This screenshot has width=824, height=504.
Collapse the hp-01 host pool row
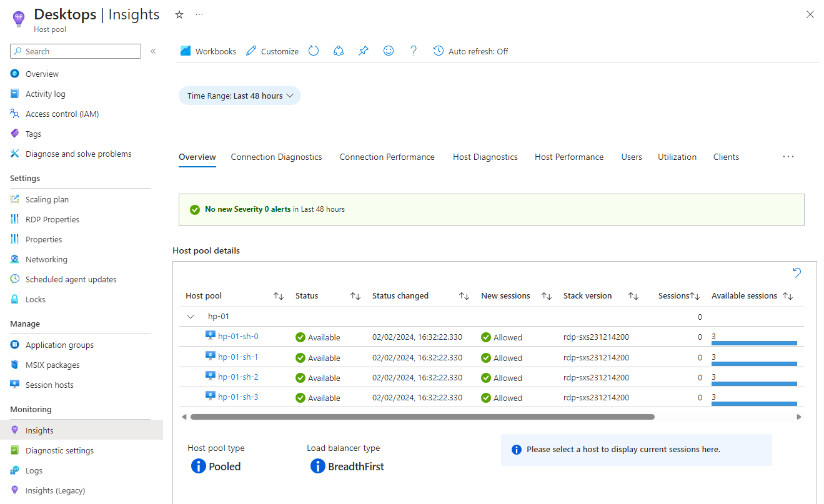pos(191,317)
